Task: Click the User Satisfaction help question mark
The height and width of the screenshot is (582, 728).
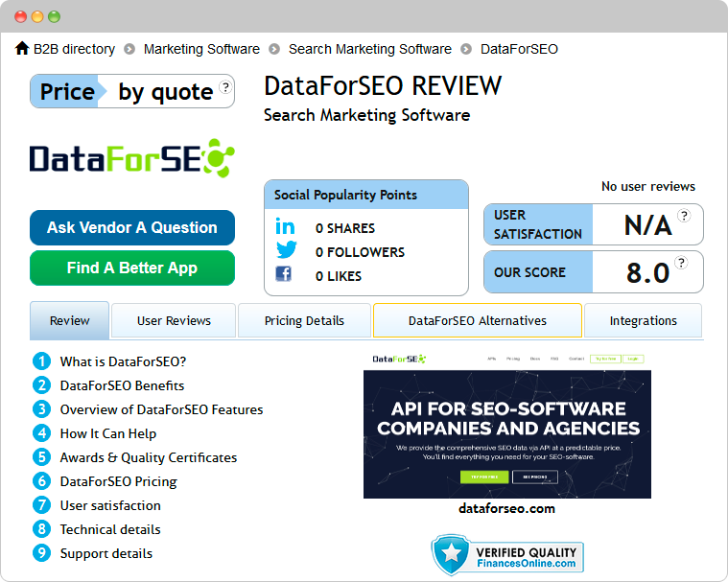Action: 684,216
